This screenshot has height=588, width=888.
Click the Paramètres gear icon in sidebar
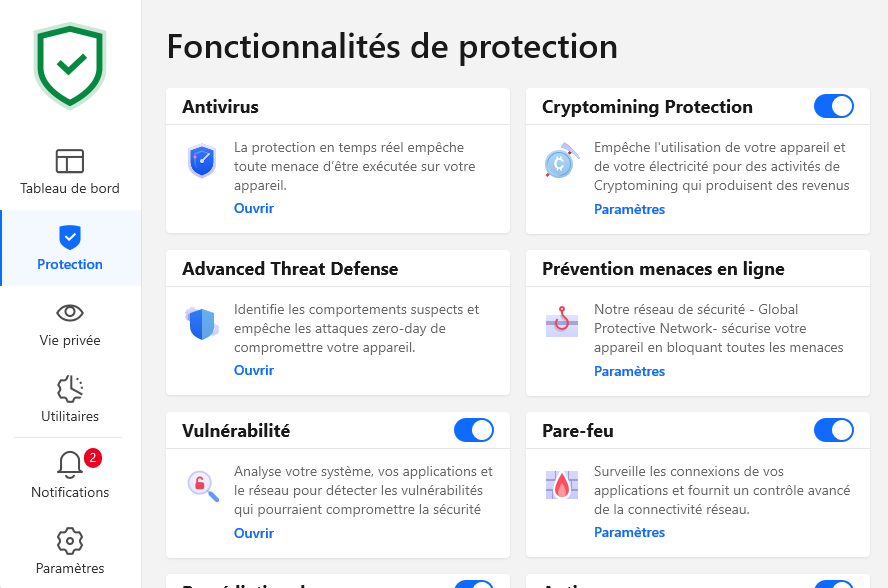pyautogui.click(x=70, y=541)
